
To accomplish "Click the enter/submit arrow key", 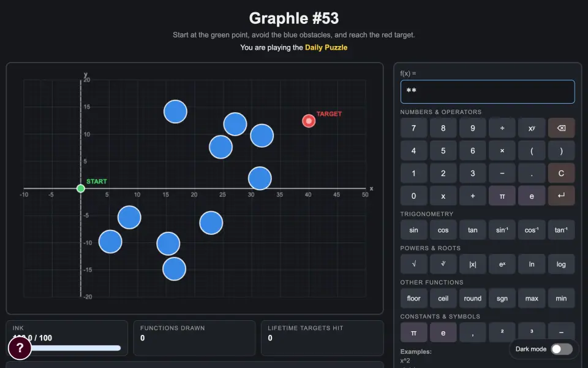I will (x=561, y=196).
